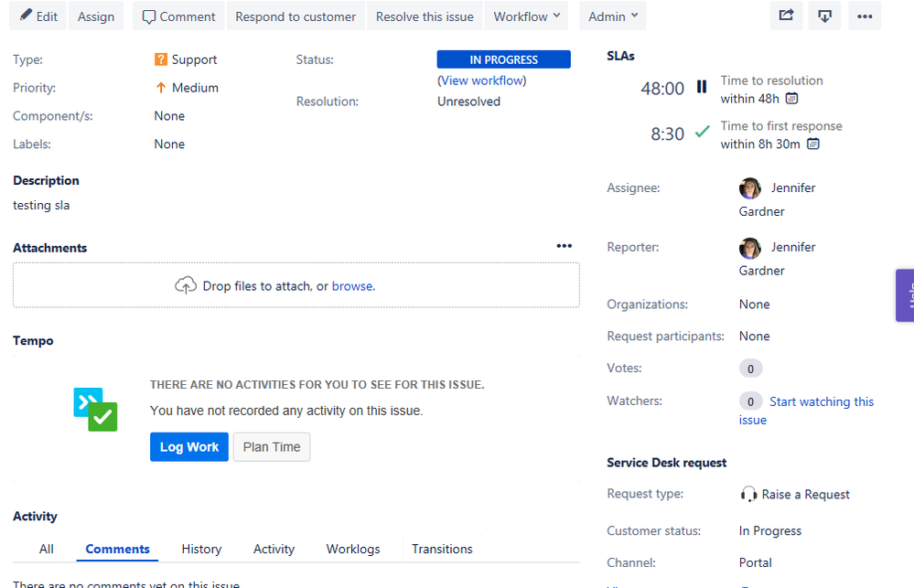914x588 pixels.
Task: Select the Comments tab
Action: (117, 549)
